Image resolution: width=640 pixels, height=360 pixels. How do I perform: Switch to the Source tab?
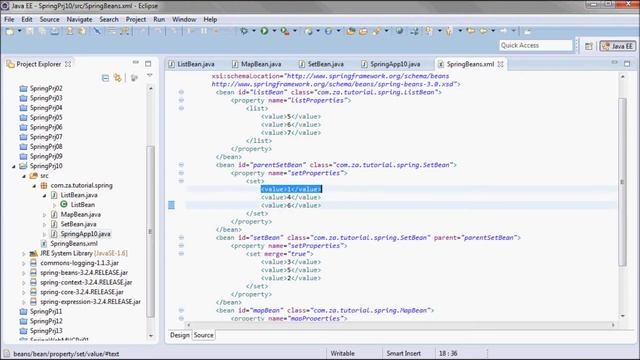click(x=203, y=335)
